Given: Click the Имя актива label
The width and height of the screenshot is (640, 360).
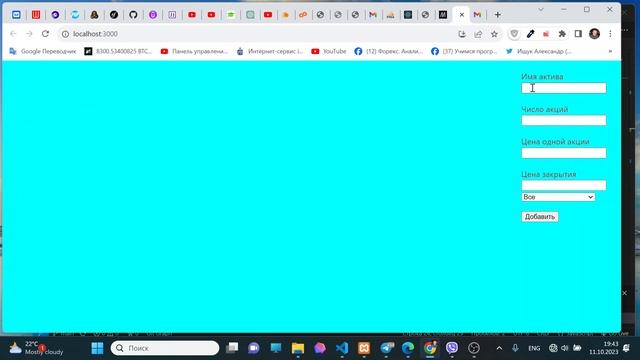Looking at the screenshot, I should pos(542,77).
